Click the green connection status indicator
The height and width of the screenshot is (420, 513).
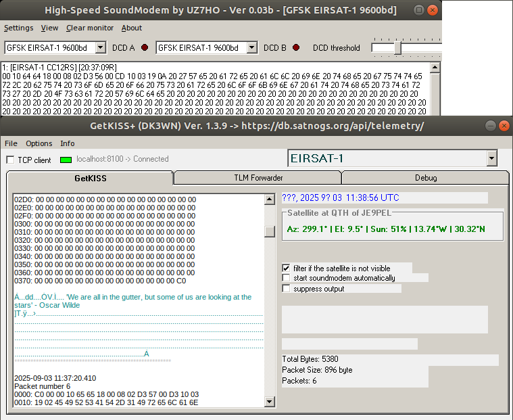click(66, 160)
